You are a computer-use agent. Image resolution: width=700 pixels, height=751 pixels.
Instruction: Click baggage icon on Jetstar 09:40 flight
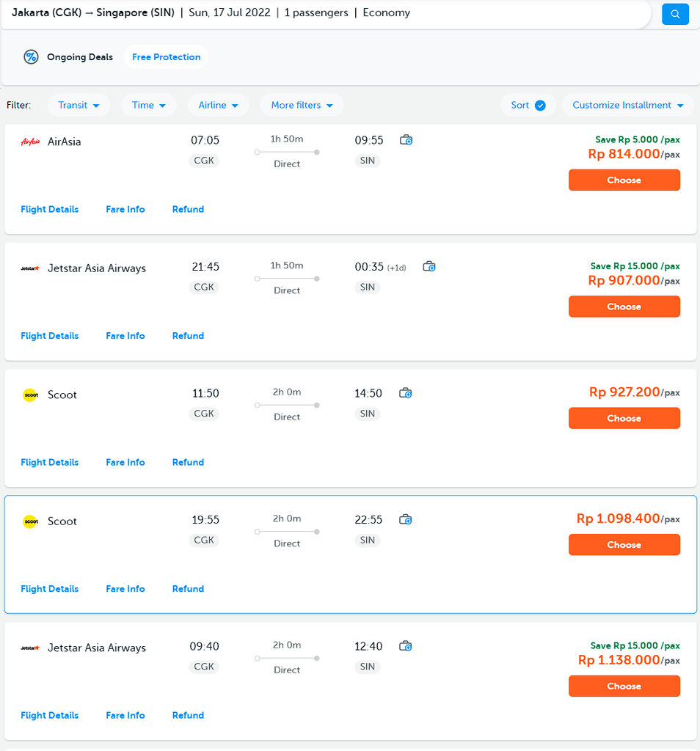click(x=406, y=646)
